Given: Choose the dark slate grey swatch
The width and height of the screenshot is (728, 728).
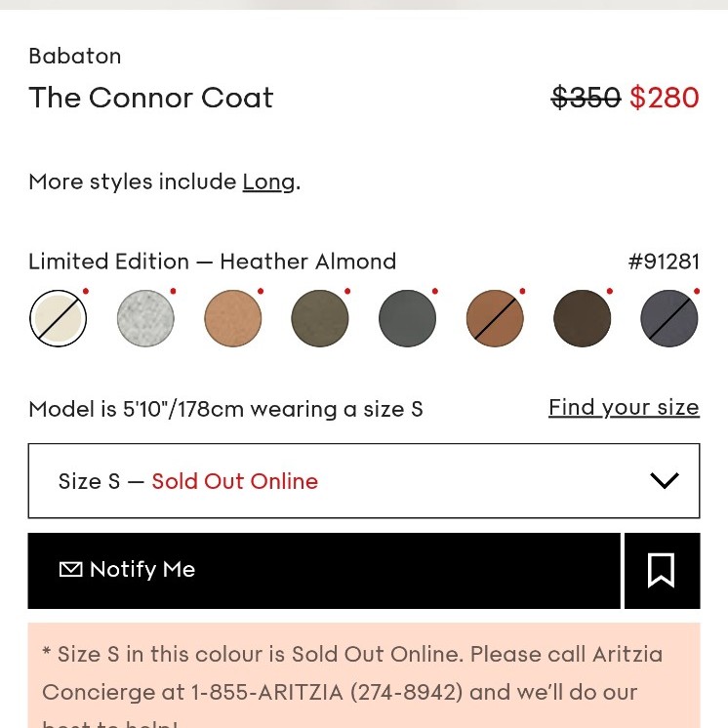Looking at the screenshot, I should coord(407,319).
